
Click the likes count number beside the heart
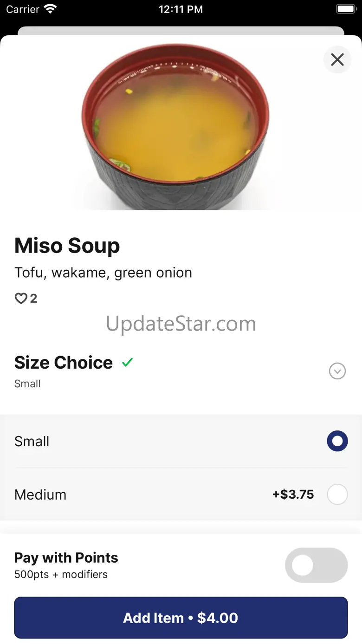coord(33,299)
